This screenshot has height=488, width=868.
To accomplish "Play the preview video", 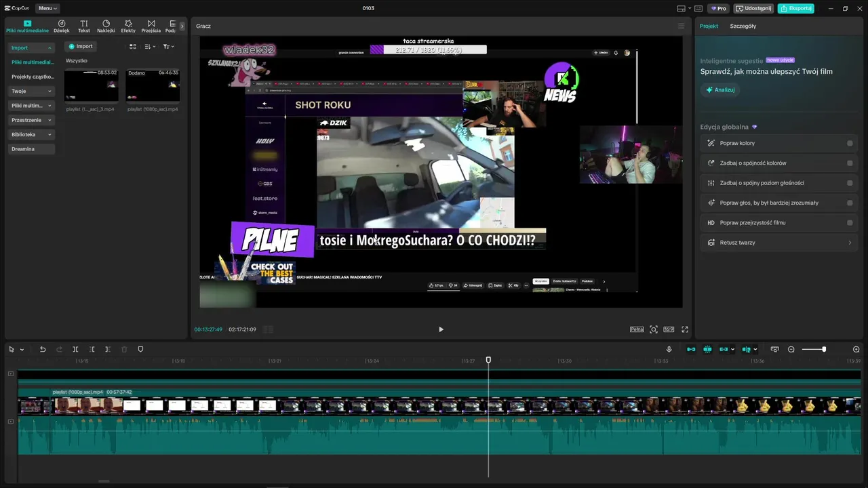I will pyautogui.click(x=441, y=329).
